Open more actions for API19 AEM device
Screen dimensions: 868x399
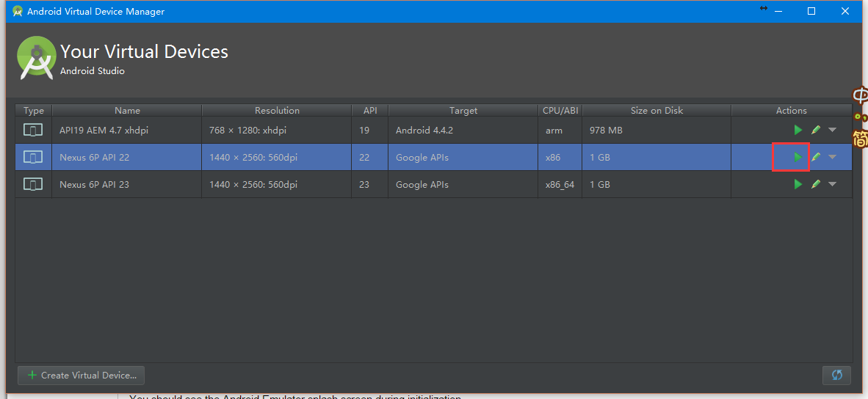point(832,130)
